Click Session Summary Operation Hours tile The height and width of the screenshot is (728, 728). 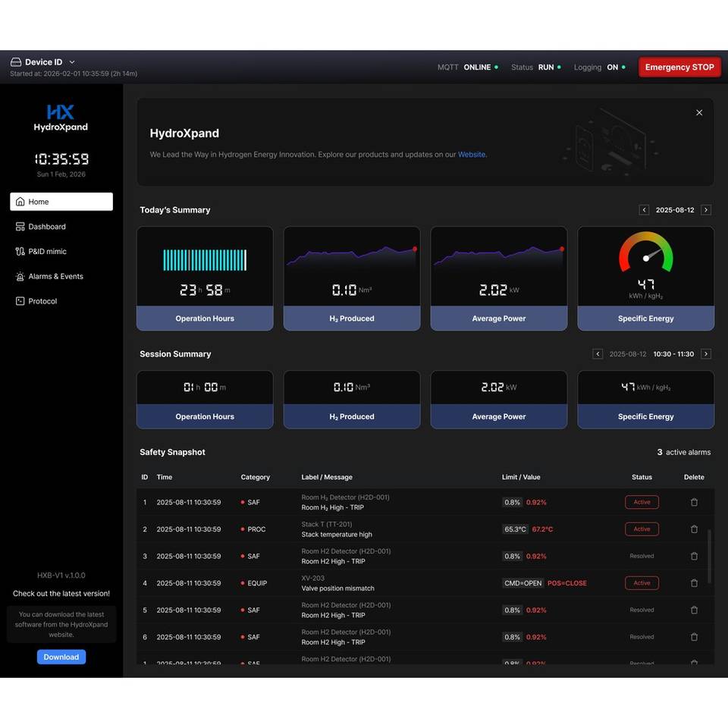(x=205, y=400)
